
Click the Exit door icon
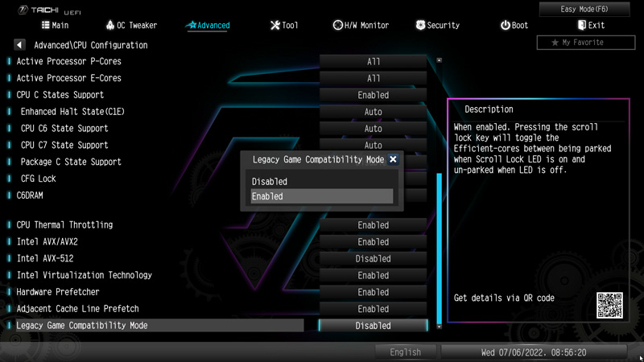pyautogui.click(x=581, y=25)
